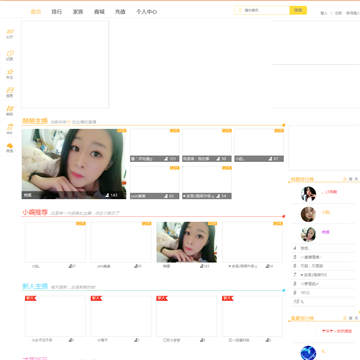
Task: Select the 周 weekly tab in 明星排行榜
Action: tap(350, 179)
